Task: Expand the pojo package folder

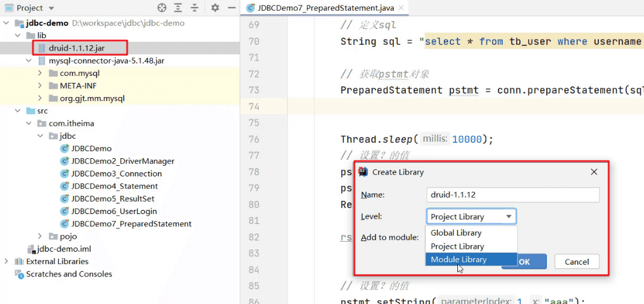Action: point(40,236)
